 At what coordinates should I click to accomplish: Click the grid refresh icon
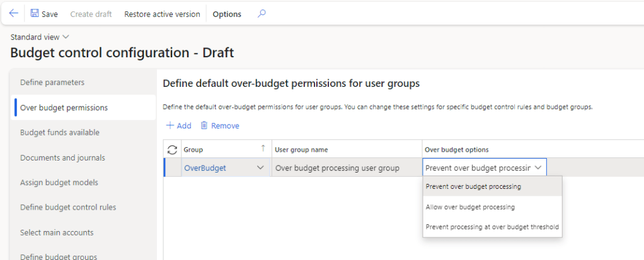click(x=171, y=150)
